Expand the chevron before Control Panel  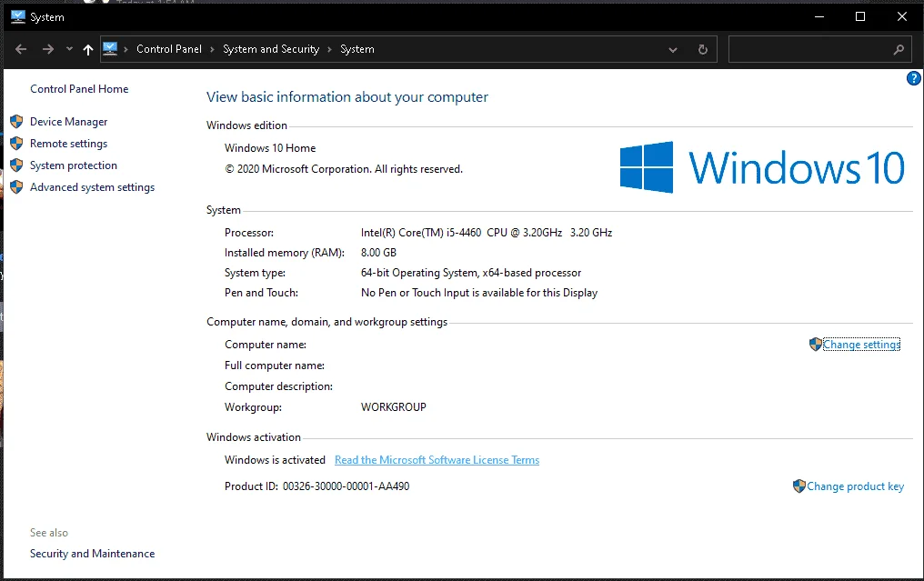tap(126, 49)
